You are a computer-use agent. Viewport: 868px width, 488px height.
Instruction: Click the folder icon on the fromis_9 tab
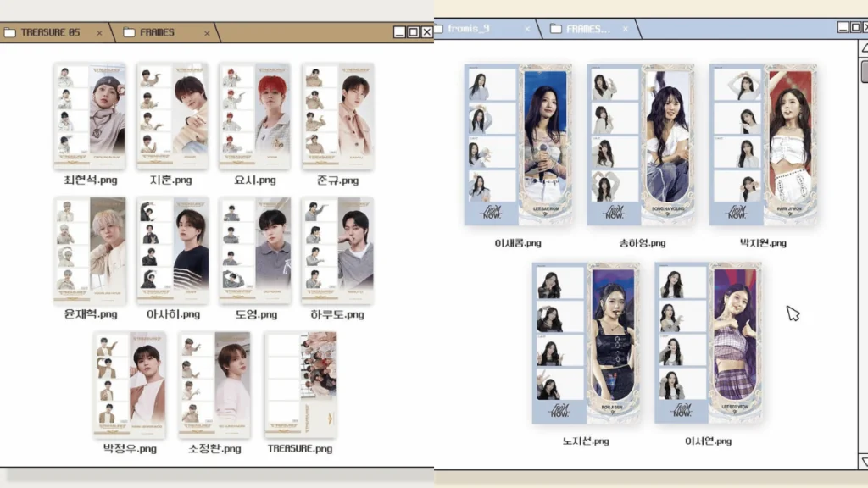[x=439, y=29]
